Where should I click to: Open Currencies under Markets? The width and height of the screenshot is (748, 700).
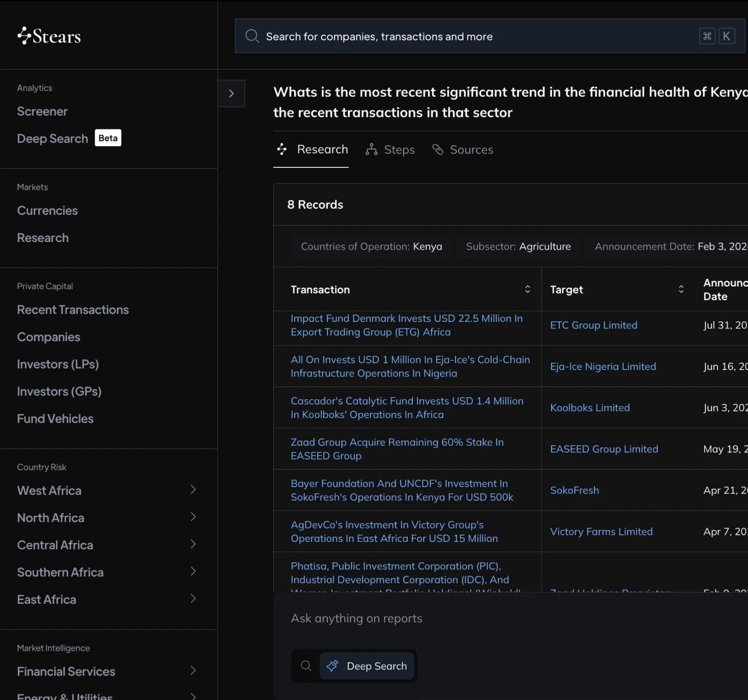(47, 211)
